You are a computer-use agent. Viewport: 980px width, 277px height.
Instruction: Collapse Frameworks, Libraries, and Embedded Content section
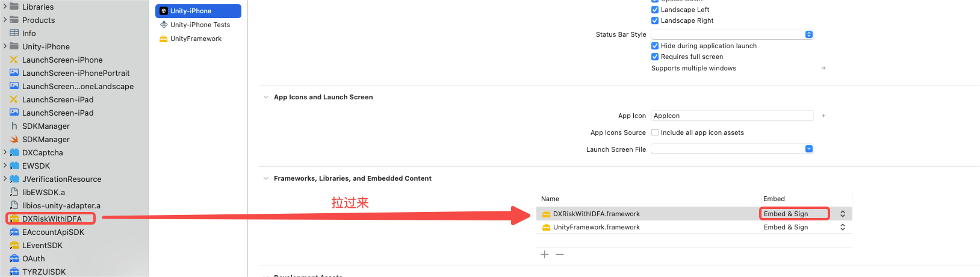[x=265, y=178]
